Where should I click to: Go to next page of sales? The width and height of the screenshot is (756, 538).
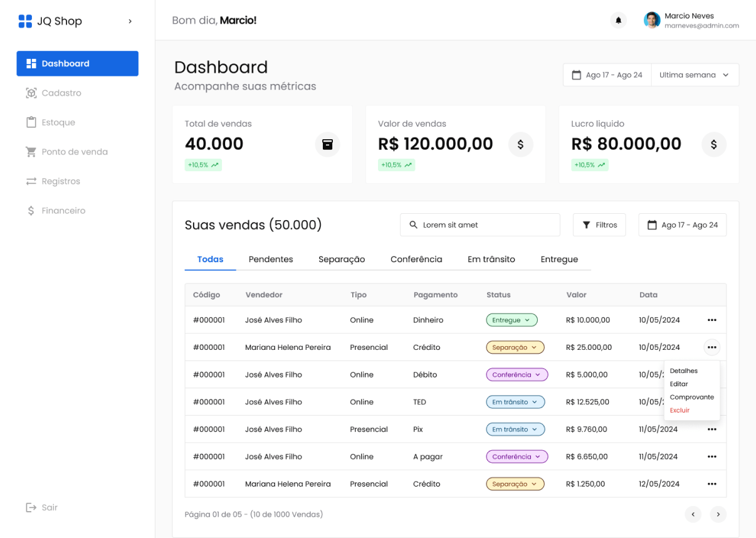[718, 514]
